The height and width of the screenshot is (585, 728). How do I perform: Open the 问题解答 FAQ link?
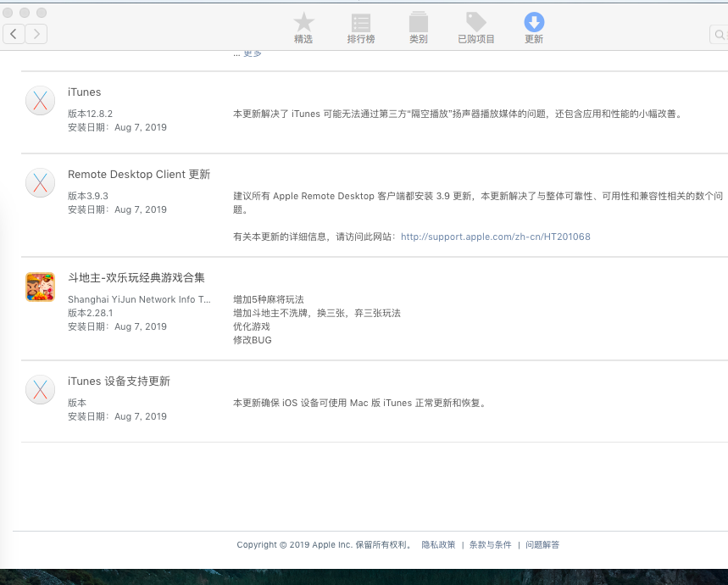542,545
